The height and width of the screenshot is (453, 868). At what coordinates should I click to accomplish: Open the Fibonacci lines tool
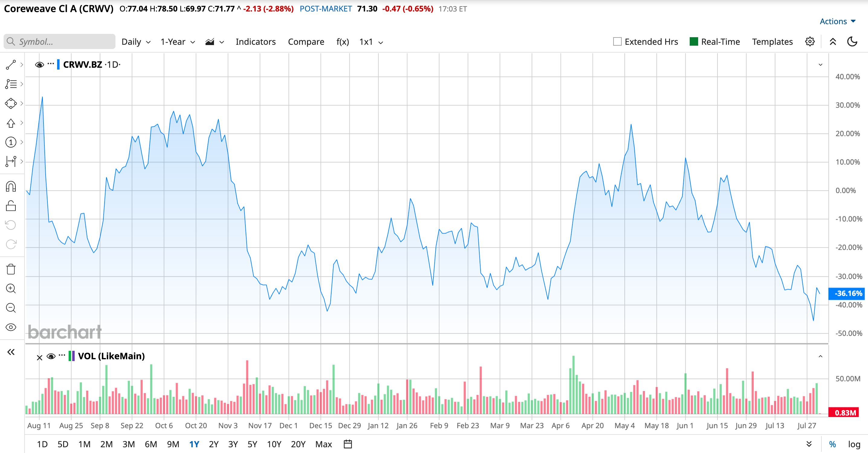pos(11,84)
